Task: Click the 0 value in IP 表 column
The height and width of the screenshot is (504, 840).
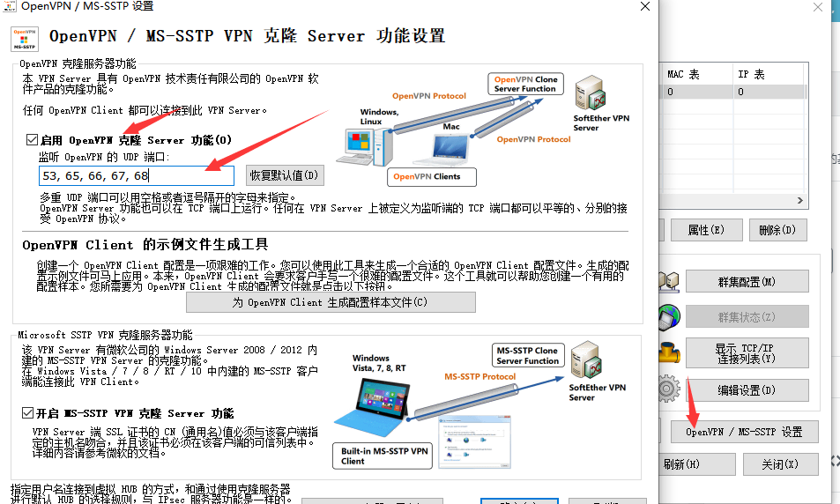Action: click(741, 92)
